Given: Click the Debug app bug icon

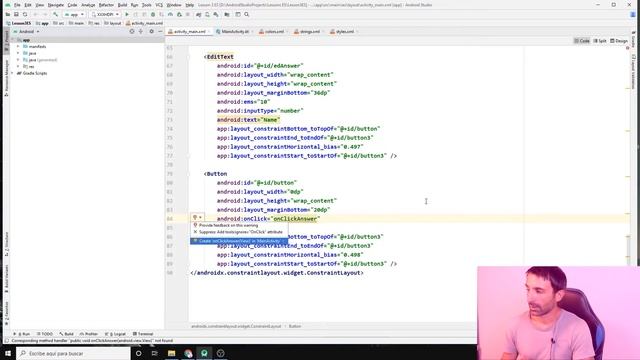Looking at the screenshot, I should pyautogui.click(x=153, y=14).
